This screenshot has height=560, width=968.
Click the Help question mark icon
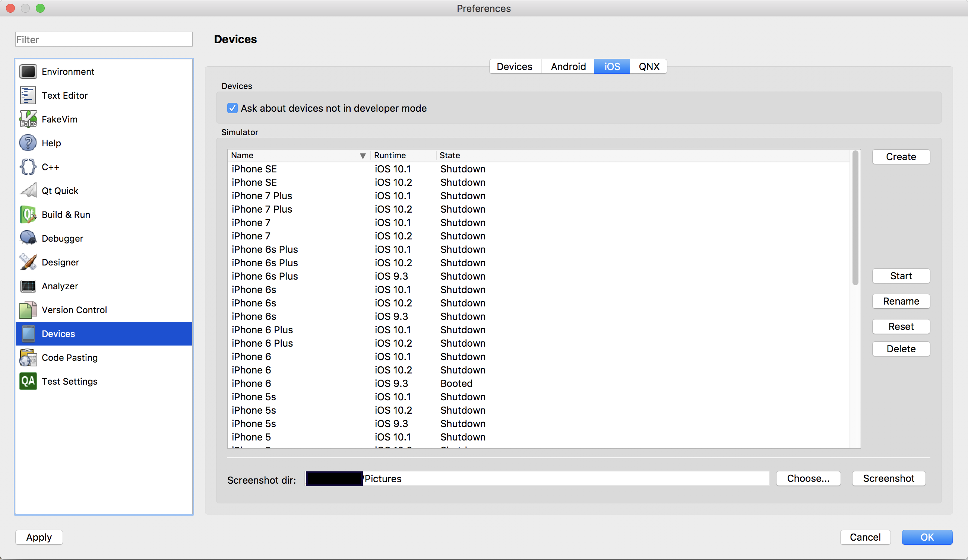(x=28, y=143)
